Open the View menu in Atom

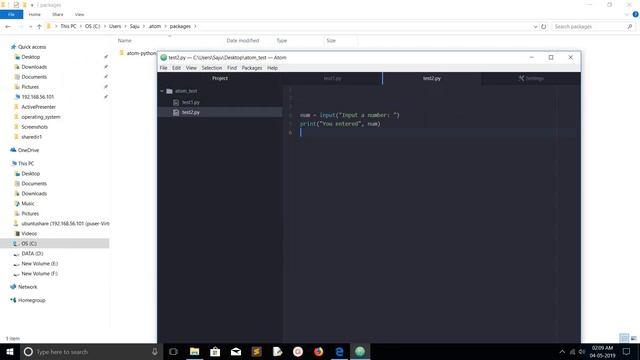coord(191,68)
